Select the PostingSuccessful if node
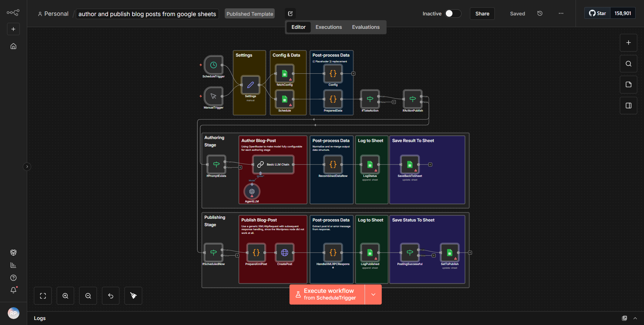 coord(410,253)
